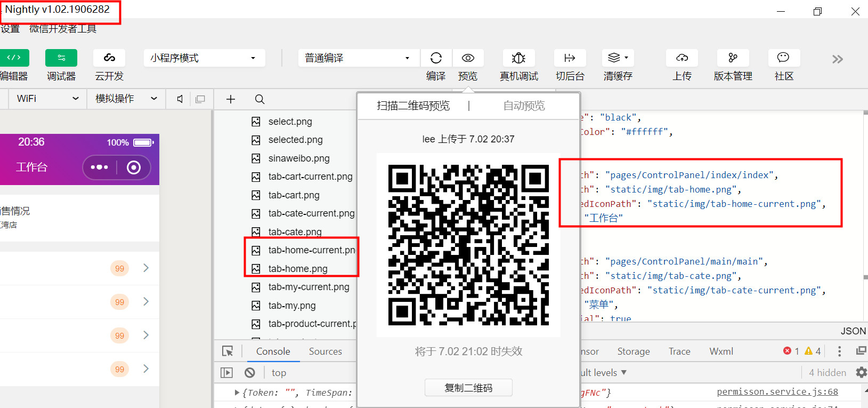Viewport: 868px width, 408px height.
Task: Select file tab-home-current.png
Action: point(311,250)
